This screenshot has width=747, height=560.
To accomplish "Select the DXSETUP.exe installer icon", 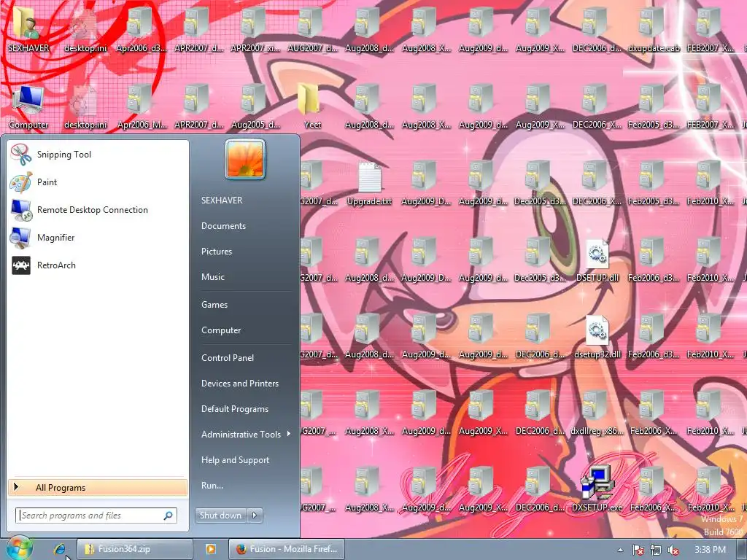I will tap(597, 489).
